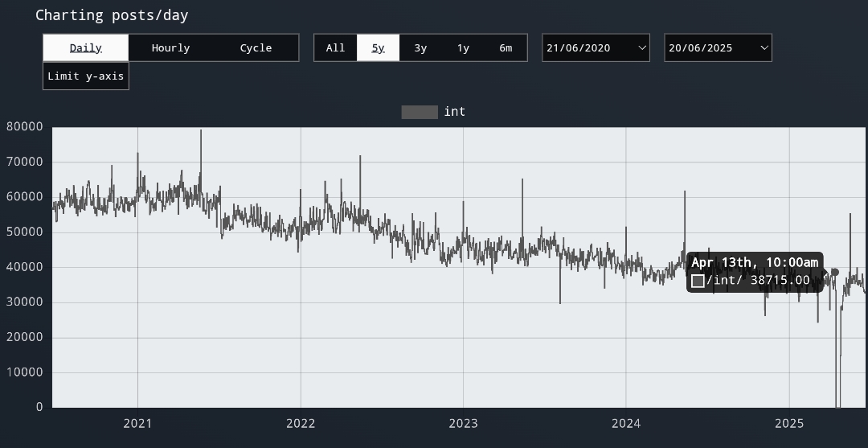Click the 60000 y-axis label

click(x=24, y=196)
